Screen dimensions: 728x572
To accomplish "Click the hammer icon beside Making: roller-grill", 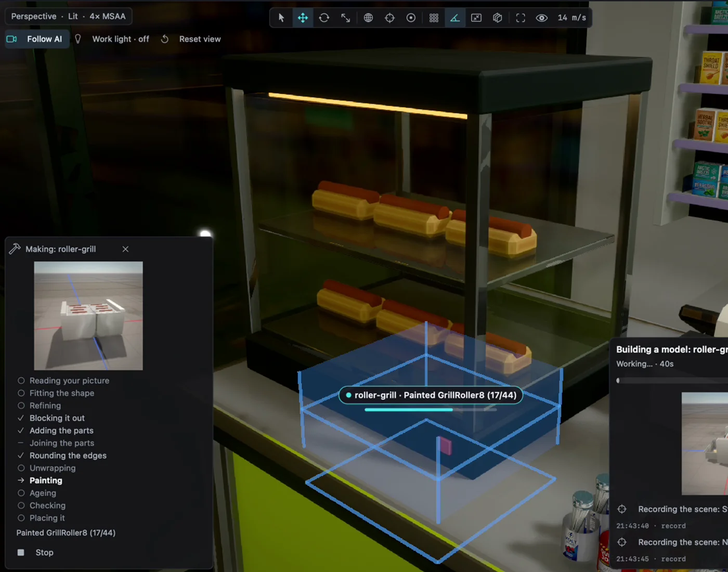I will pos(15,249).
